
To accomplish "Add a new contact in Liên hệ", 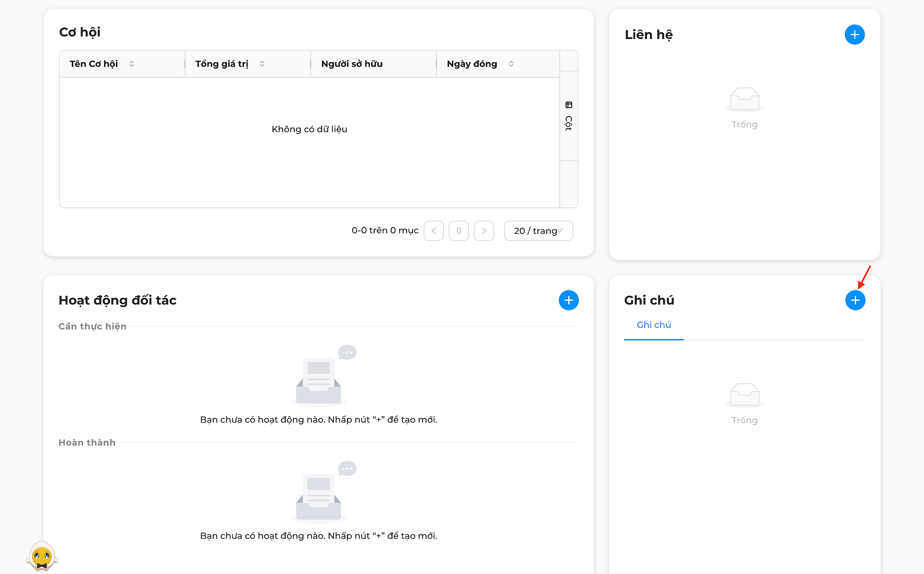I will [x=854, y=35].
